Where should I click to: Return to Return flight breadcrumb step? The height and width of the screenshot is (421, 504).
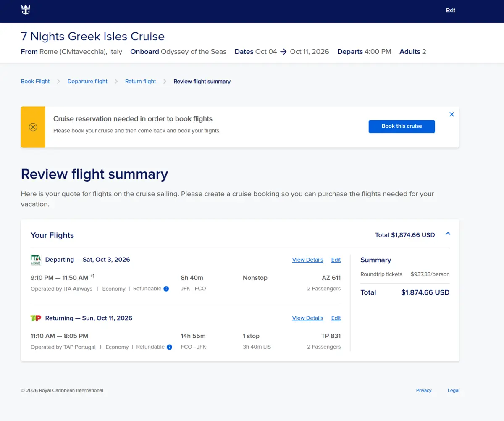coord(140,82)
